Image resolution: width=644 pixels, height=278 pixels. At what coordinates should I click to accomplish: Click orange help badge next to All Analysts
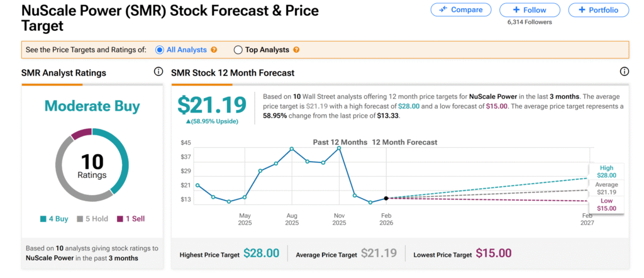coord(214,50)
